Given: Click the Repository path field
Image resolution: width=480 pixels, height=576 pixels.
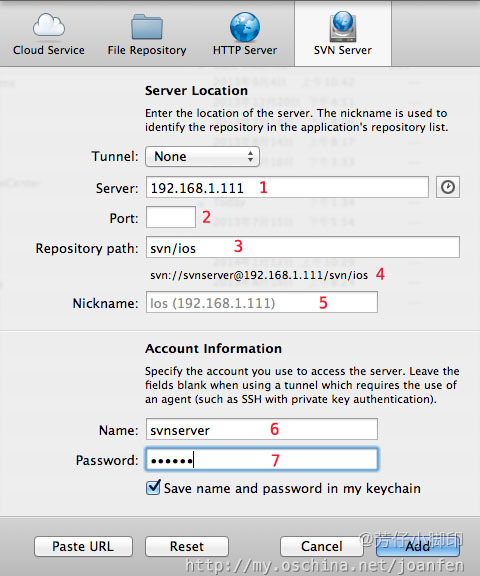Looking at the screenshot, I should (303, 247).
